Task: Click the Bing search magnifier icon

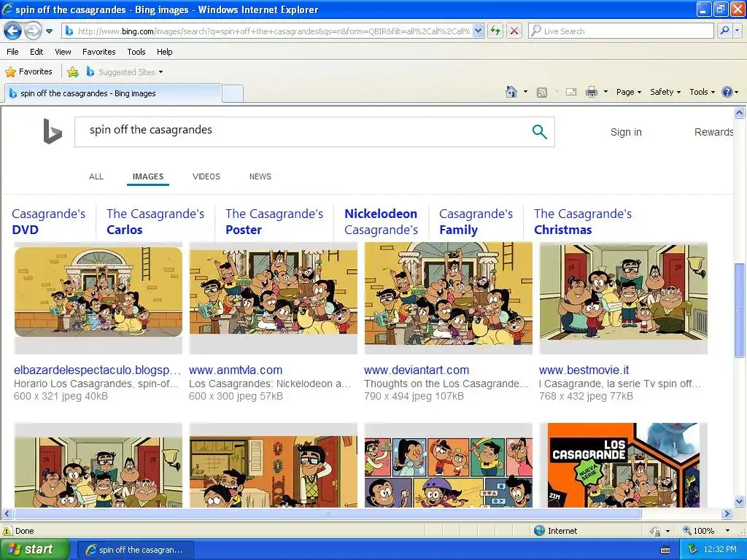Action: [539, 132]
